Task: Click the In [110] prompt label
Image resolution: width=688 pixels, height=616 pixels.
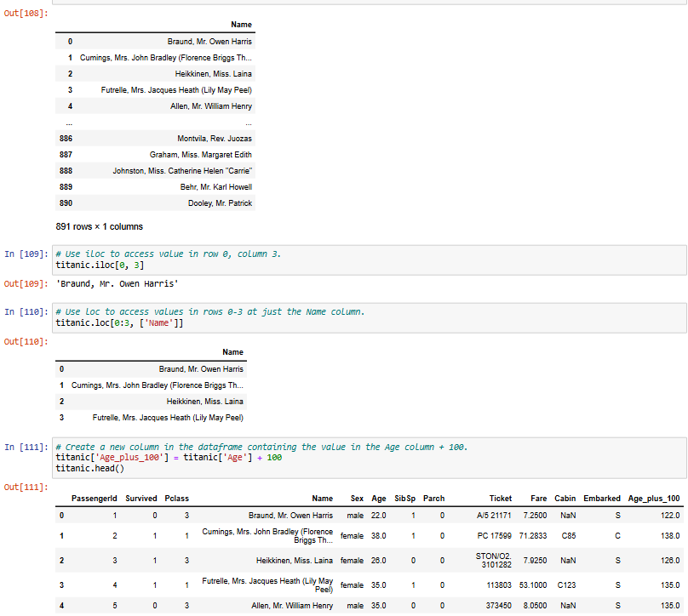Action: pos(26,312)
